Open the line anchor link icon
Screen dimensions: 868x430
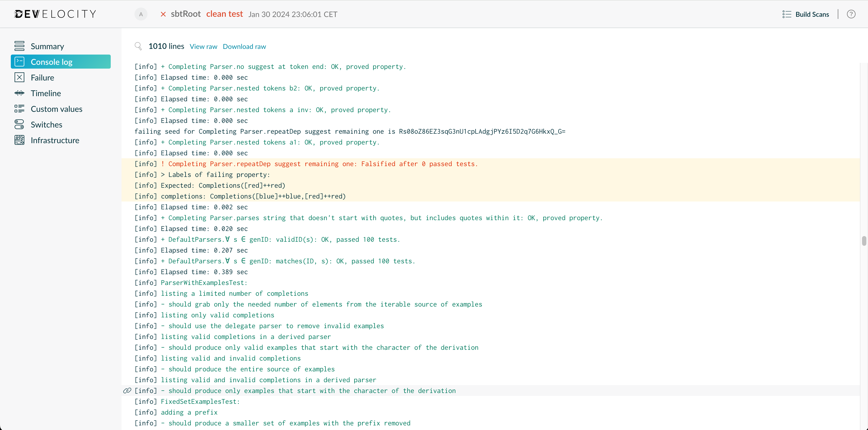127,391
